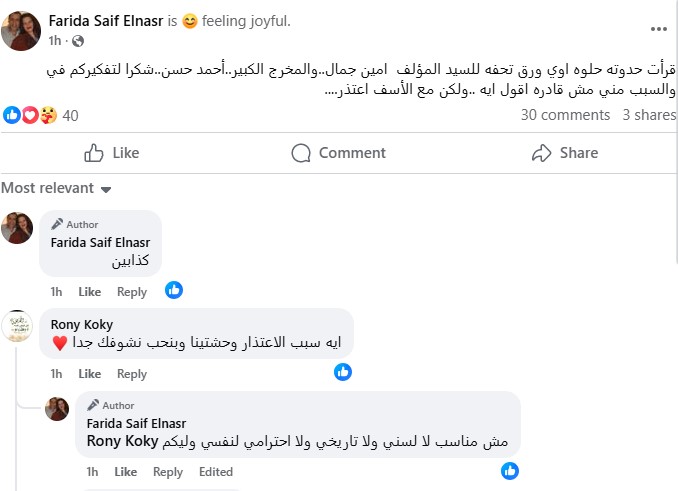Open the 30 comments list
The width and height of the screenshot is (678, 491).
tap(565, 115)
